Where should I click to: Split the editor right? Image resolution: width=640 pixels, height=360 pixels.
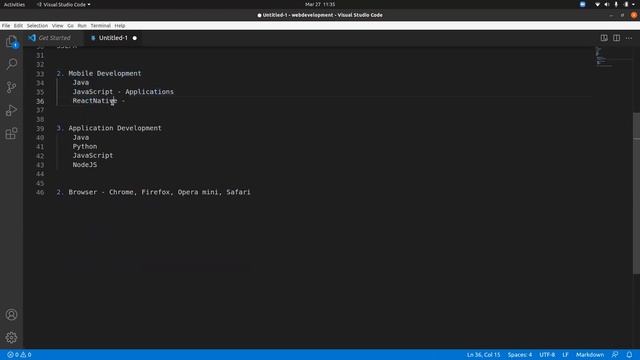click(x=616, y=38)
